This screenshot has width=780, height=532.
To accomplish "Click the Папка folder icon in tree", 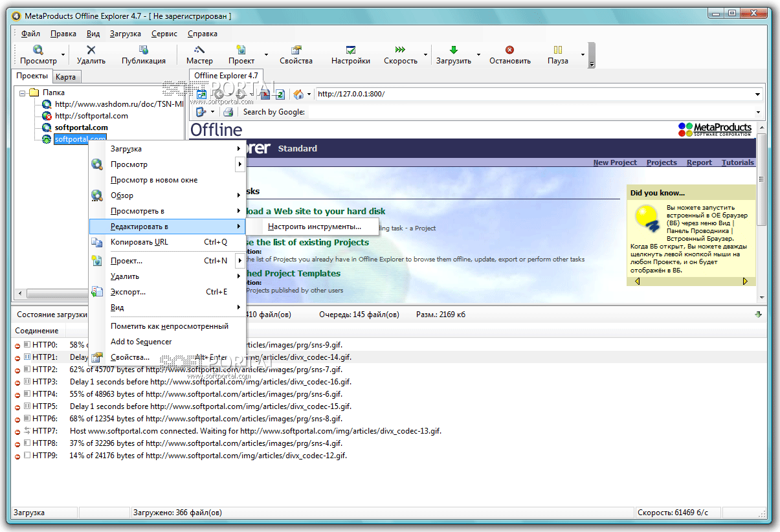I will [34, 93].
